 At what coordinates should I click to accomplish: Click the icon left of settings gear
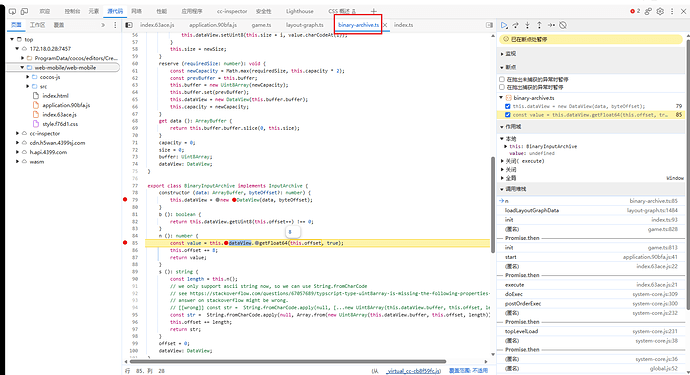pyautogui.click(x=648, y=11)
